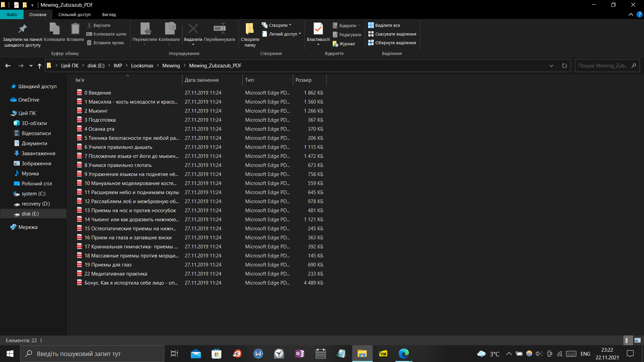
Task: Navigate to IMP in the breadcrumb
Action: pos(118,66)
